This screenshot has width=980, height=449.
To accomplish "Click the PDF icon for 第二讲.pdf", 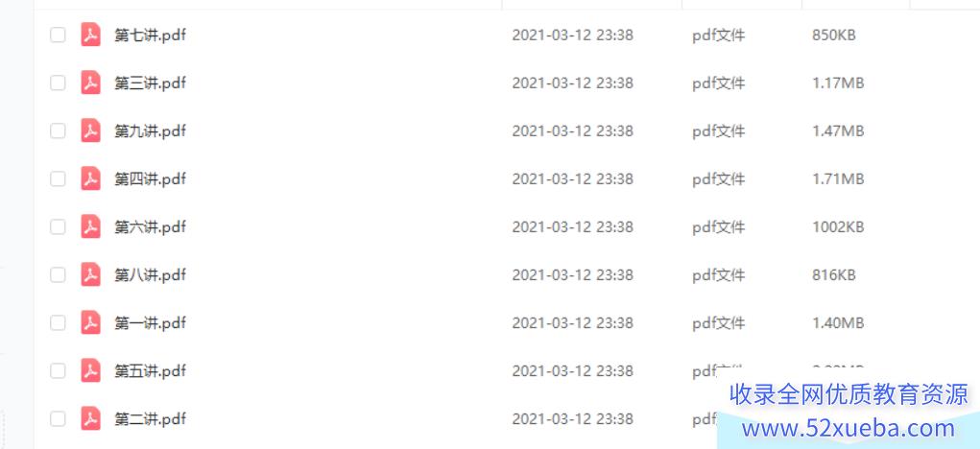I will point(90,418).
